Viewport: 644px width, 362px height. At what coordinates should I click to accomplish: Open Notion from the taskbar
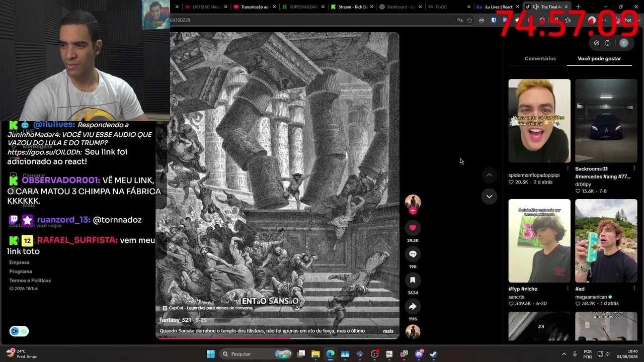[389, 354]
